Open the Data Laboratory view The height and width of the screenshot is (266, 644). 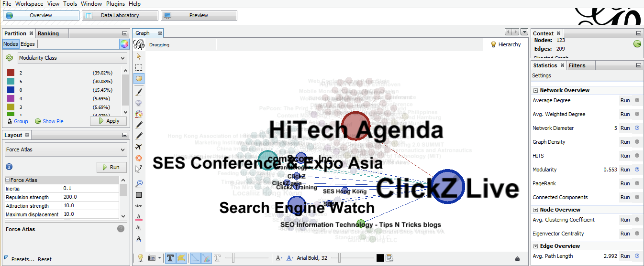tap(120, 15)
